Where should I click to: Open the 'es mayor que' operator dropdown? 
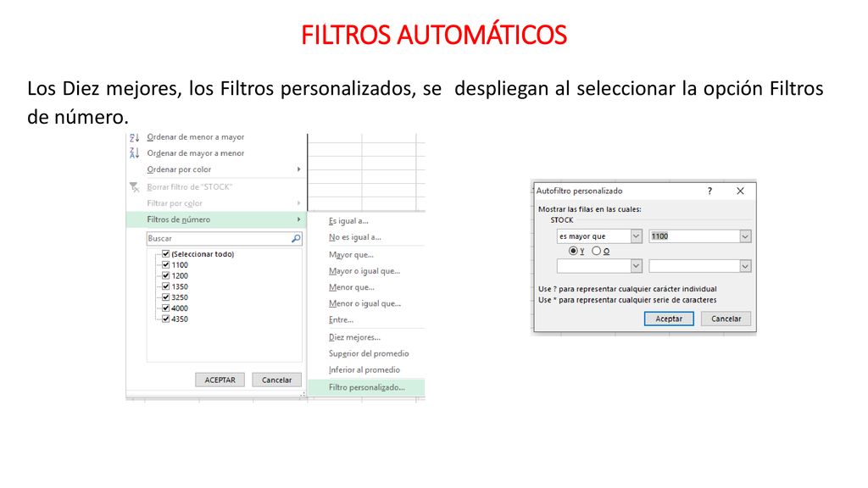pos(636,236)
